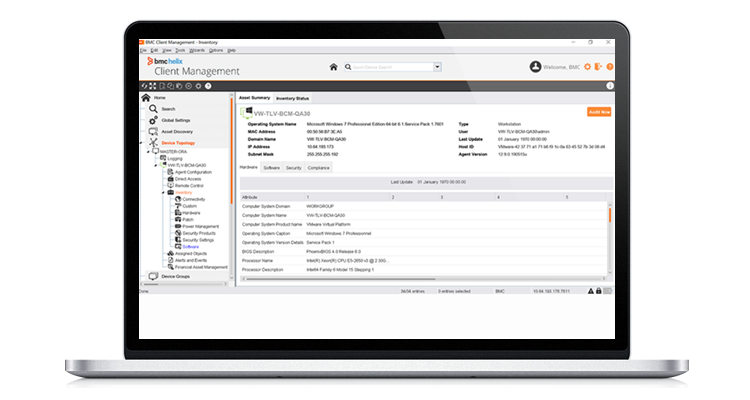Switch to the Security sub-tab

(x=294, y=168)
